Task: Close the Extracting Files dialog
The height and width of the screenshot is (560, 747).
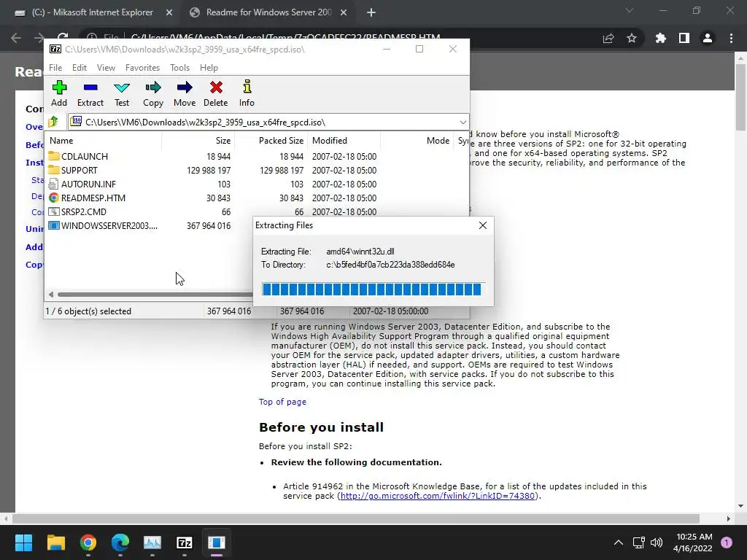Action: [483, 225]
